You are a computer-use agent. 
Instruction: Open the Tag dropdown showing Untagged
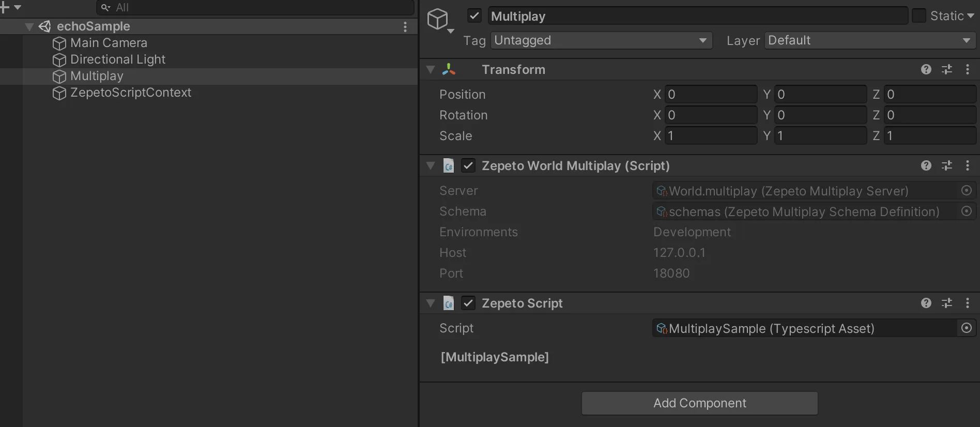coord(601,40)
